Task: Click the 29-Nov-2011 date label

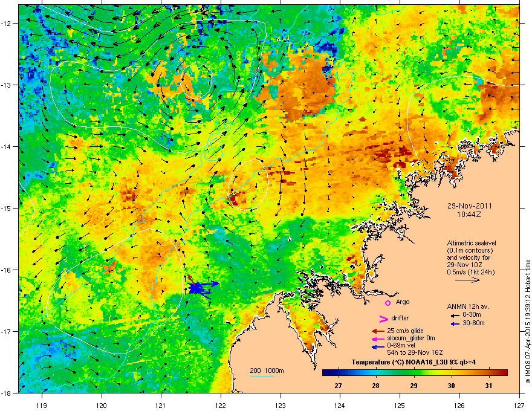Action: [469, 206]
